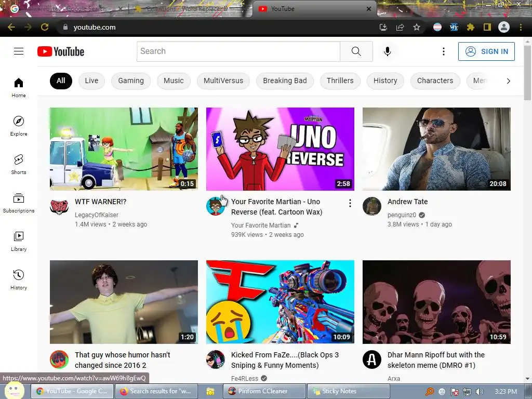Select the Live filter chip

(x=91, y=81)
